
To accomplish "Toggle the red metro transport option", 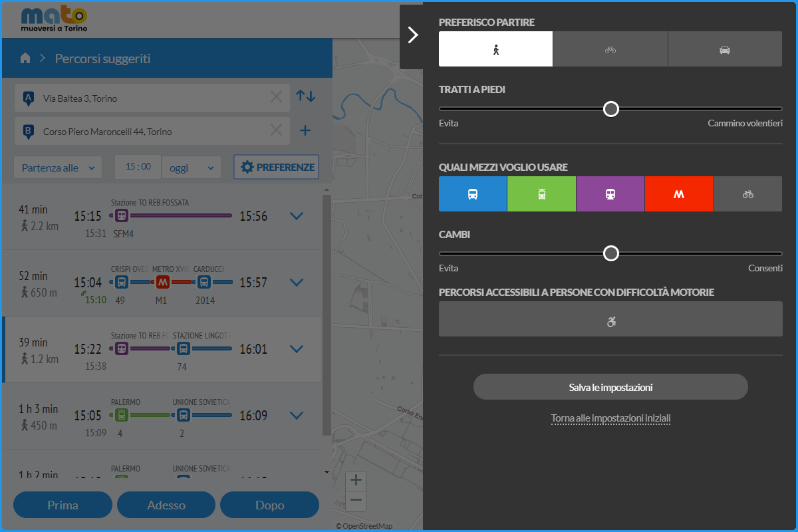I will [679, 194].
